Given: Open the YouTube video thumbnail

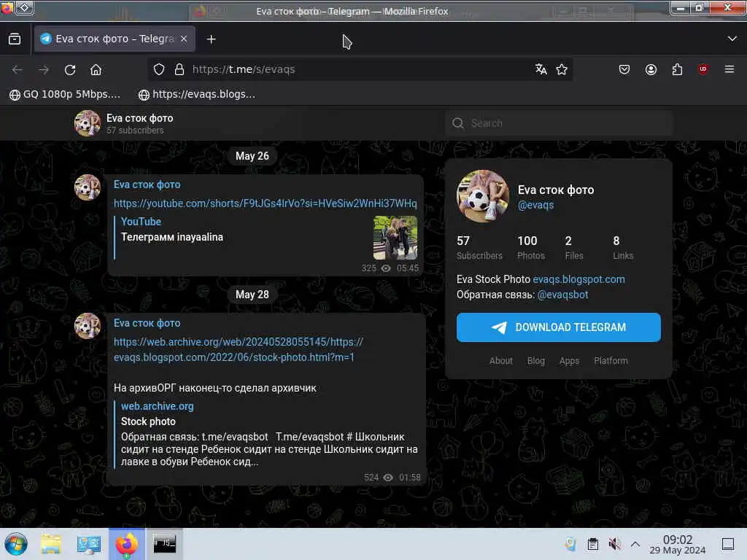Looking at the screenshot, I should tap(395, 238).
